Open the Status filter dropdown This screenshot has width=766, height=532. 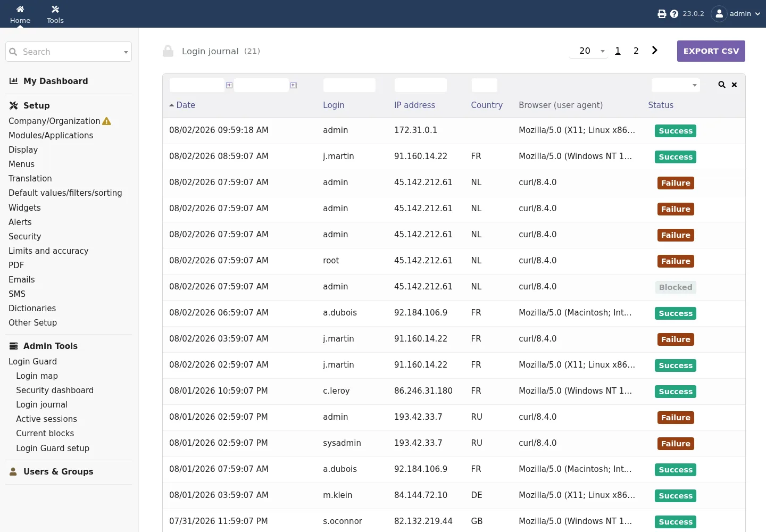(676, 85)
